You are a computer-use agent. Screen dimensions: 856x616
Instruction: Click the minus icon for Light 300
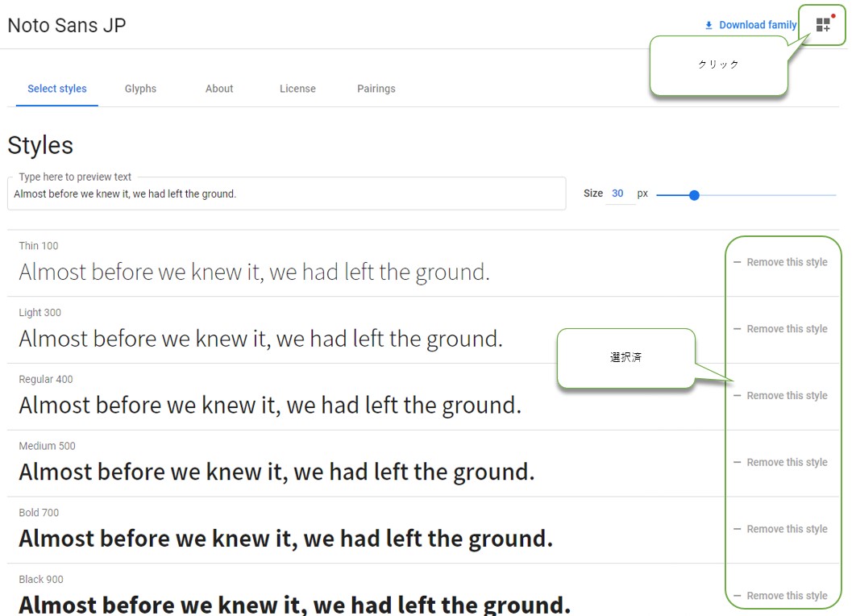pyautogui.click(x=737, y=329)
